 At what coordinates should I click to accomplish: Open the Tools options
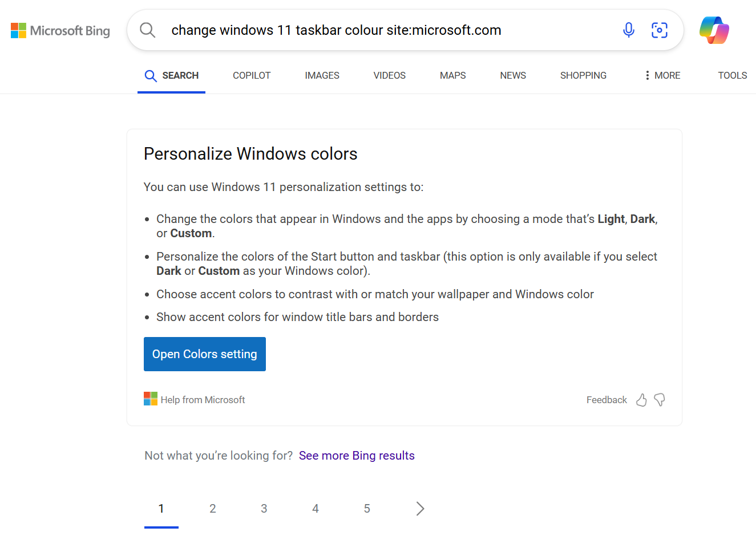tap(732, 75)
